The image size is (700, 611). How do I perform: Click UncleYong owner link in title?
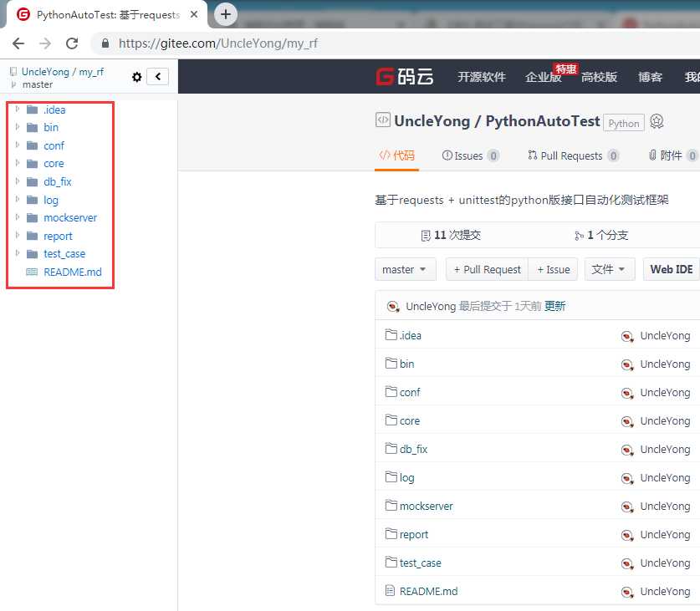(432, 121)
